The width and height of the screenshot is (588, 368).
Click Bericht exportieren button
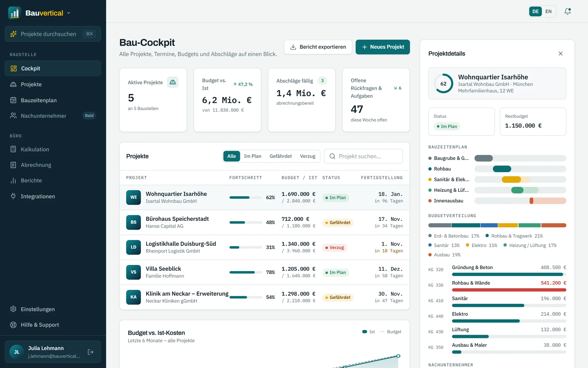pos(318,47)
